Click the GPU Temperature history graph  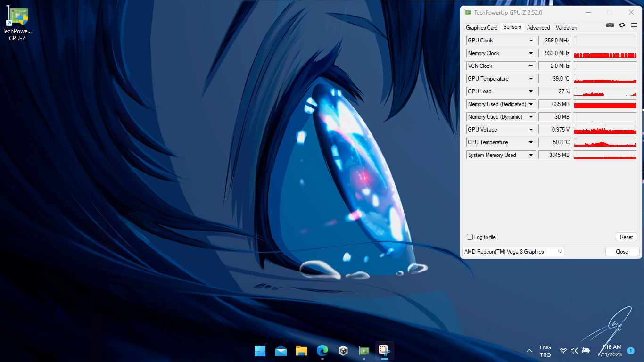click(605, 79)
